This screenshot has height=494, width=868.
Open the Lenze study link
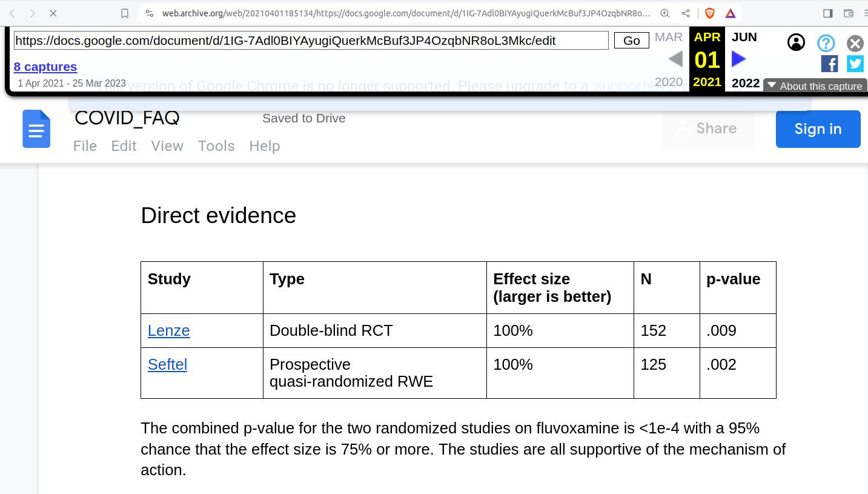(169, 330)
